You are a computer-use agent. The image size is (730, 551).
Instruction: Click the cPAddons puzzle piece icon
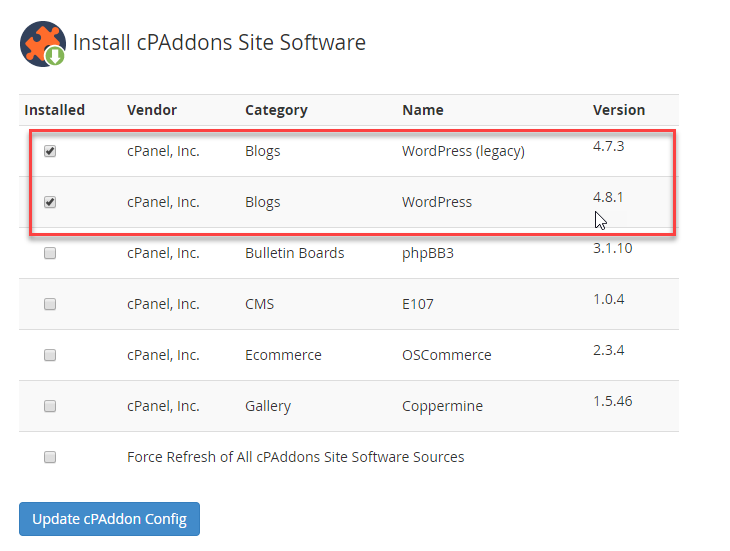[x=43, y=44]
